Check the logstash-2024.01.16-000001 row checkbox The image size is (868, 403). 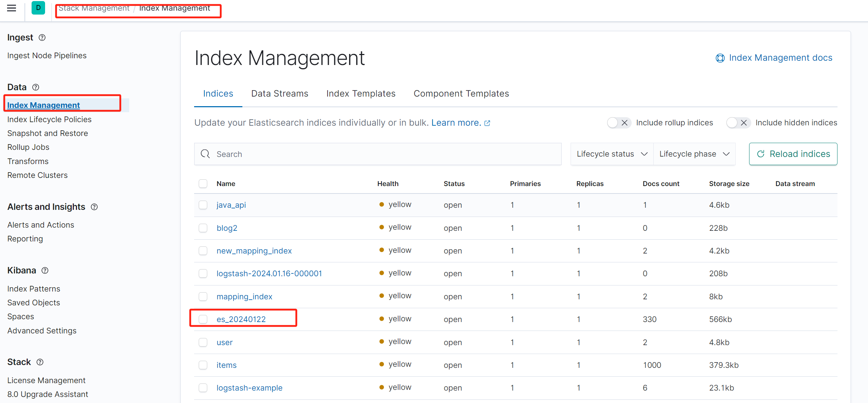(203, 273)
